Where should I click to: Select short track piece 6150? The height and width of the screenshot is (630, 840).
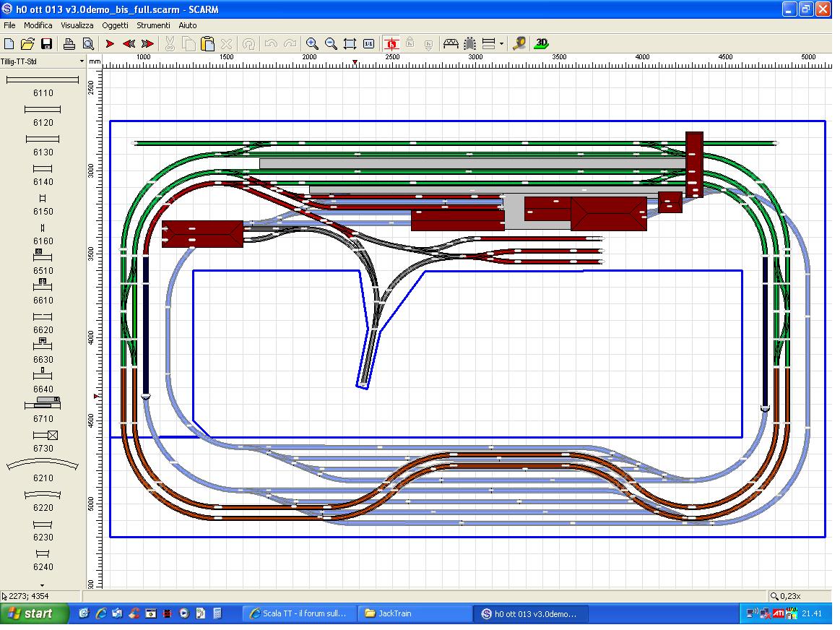[x=43, y=204]
